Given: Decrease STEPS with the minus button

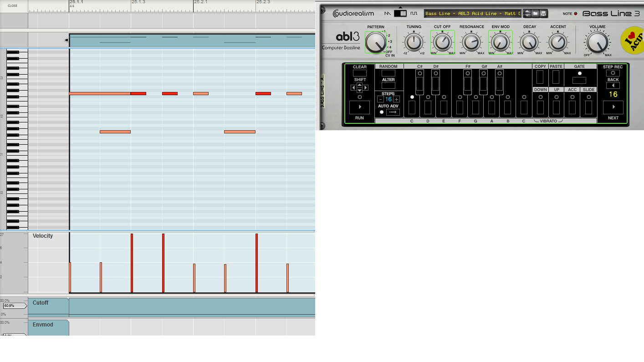Looking at the screenshot, I should [x=381, y=99].
